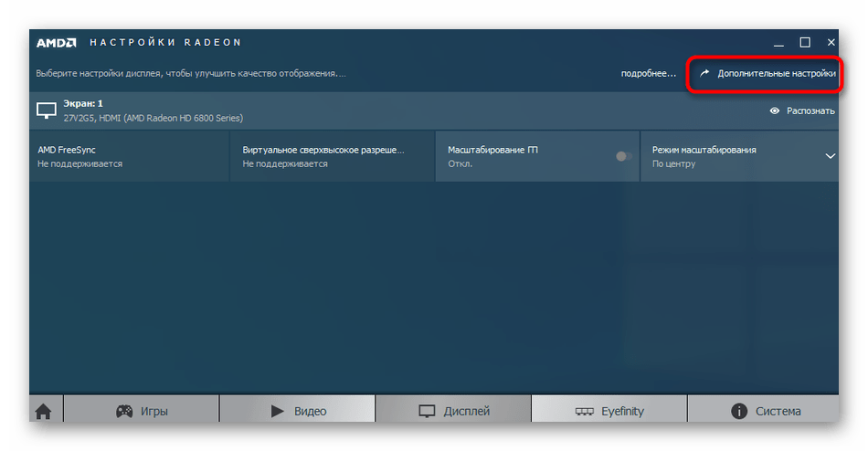
Task: Click the gamepad icon for Игры
Action: click(124, 411)
